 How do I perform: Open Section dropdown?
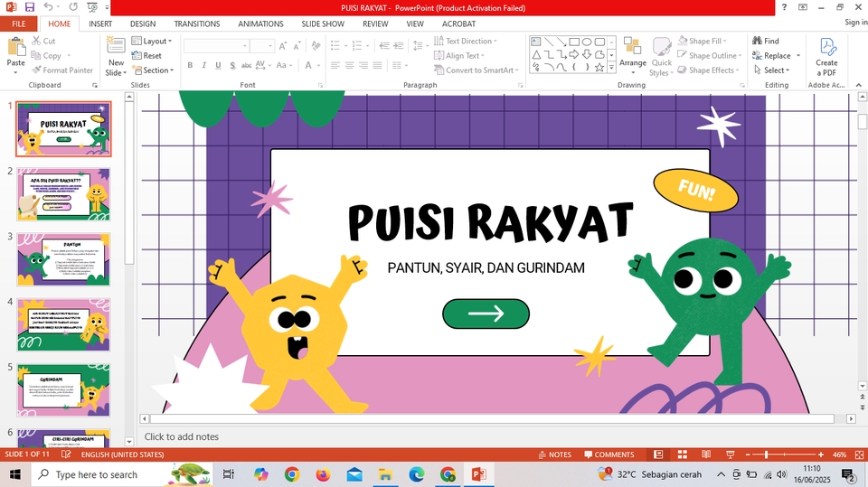pos(153,70)
